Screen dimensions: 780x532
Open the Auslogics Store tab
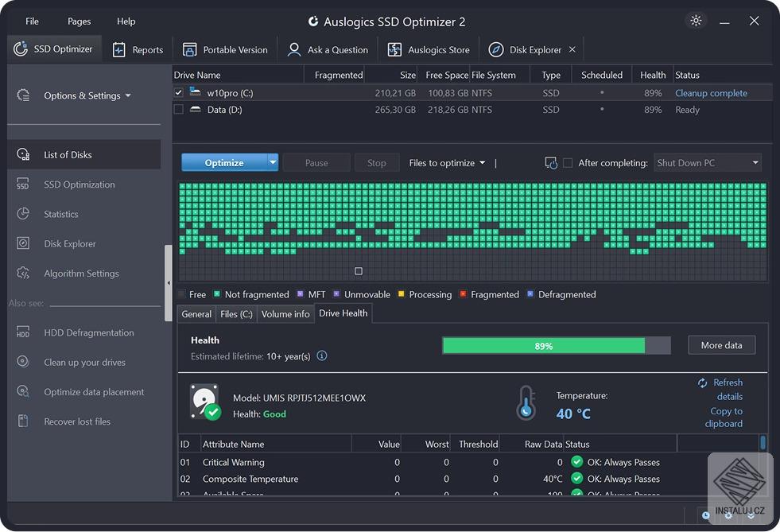click(429, 50)
